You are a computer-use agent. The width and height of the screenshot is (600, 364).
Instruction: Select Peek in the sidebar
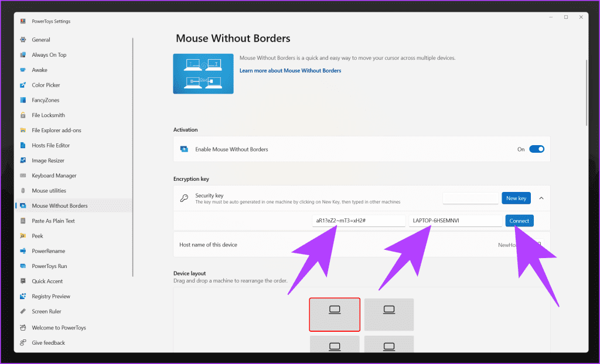73,236
